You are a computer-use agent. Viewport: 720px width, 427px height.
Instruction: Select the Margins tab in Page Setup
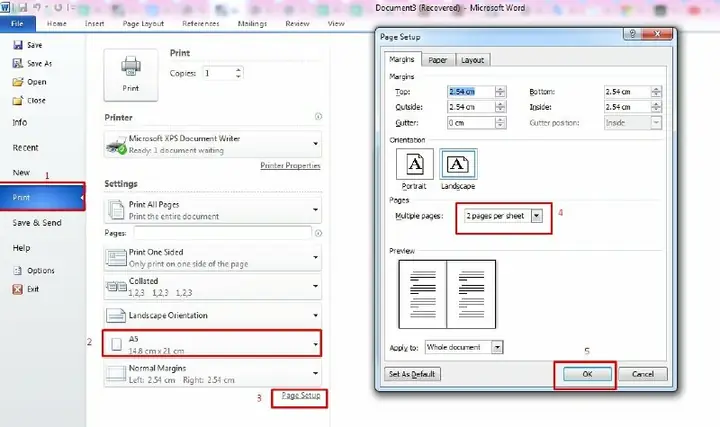(x=402, y=59)
